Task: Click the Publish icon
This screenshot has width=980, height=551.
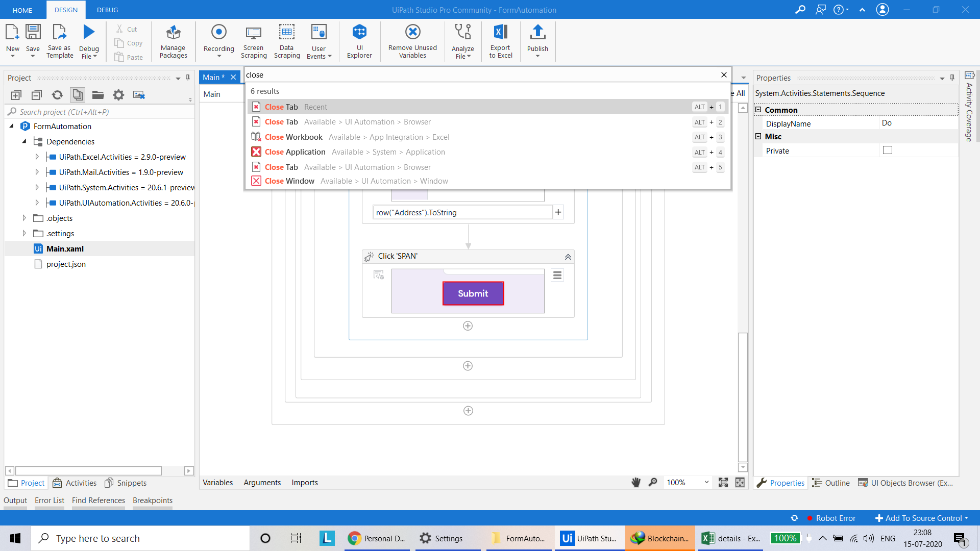Action: pyautogui.click(x=537, y=40)
